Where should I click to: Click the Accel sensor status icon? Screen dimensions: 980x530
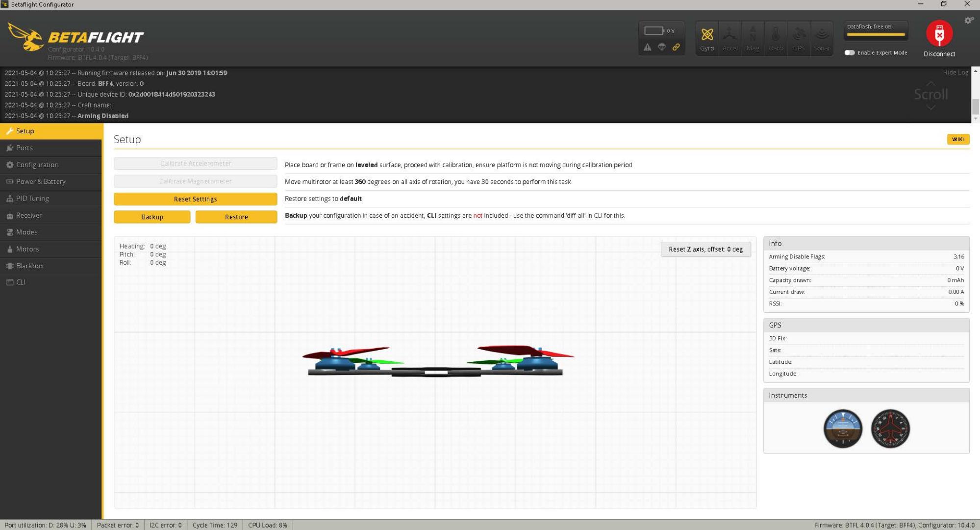(730, 38)
